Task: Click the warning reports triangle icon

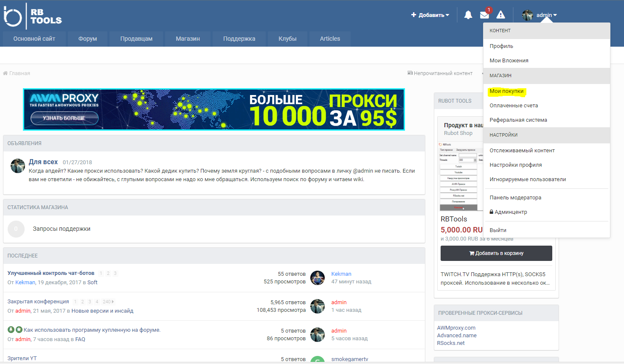Action: pos(501,15)
